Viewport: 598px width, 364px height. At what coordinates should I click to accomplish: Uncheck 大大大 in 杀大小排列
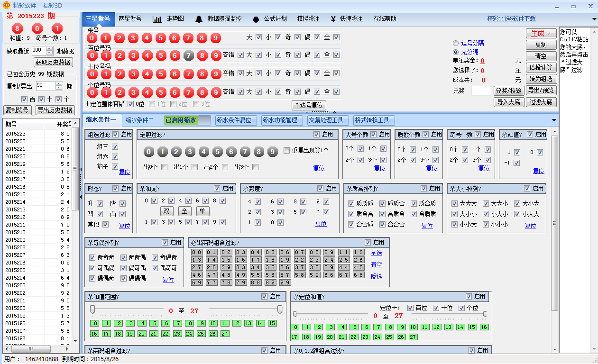click(x=454, y=204)
